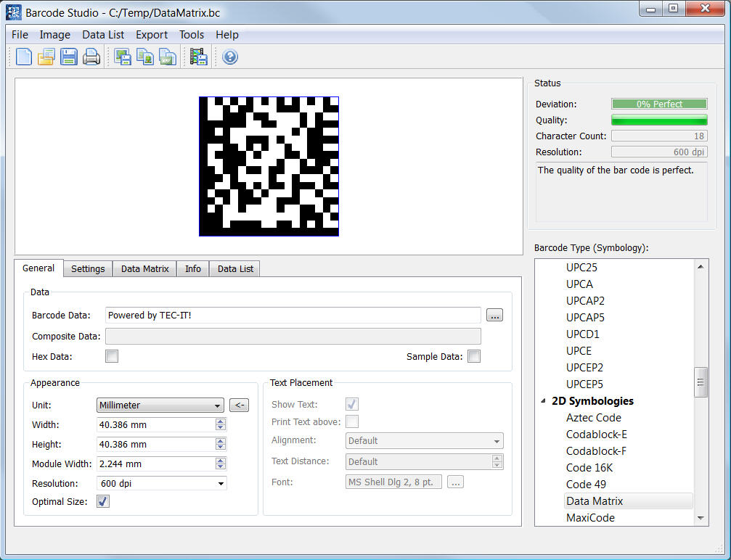Image resolution: width=731 pixels, height=560 pixels.
Task: Click the symbology list scrollbar thumb
Action: click(x=701, y=382)
